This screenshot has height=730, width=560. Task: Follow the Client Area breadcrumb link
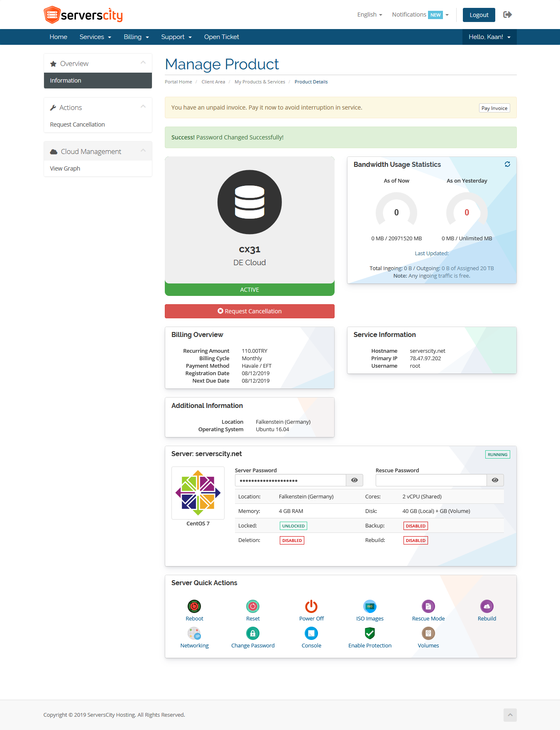(213, 82)
